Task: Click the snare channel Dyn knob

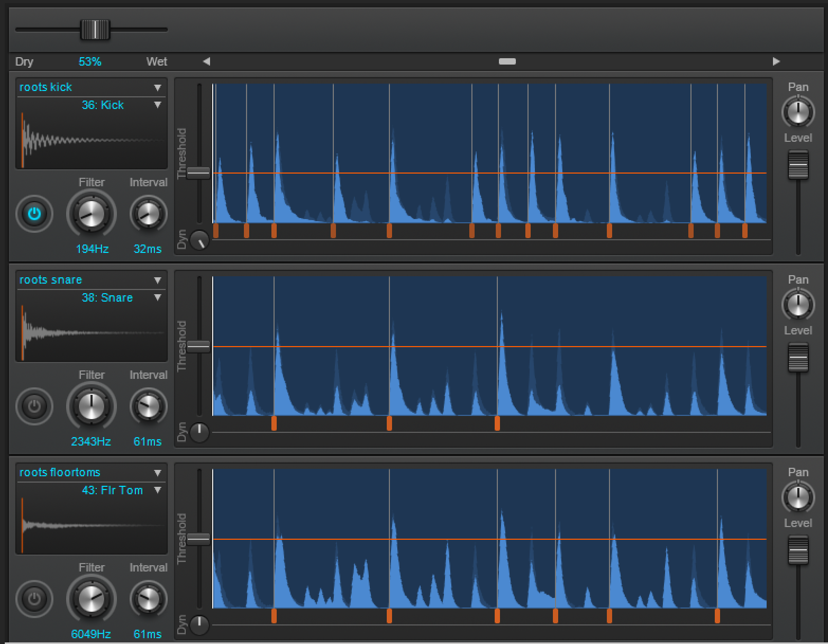Action: 199,432
